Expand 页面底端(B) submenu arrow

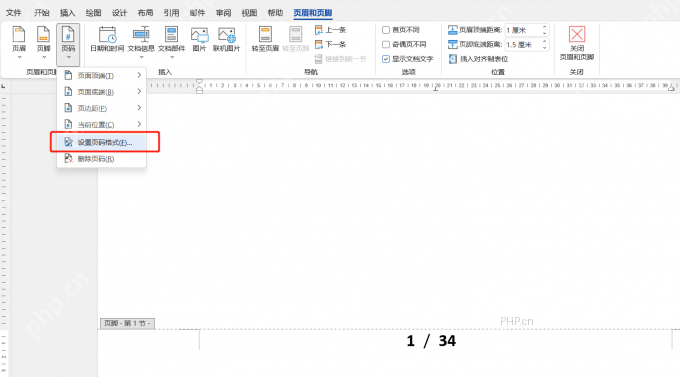tap(139, 91)
